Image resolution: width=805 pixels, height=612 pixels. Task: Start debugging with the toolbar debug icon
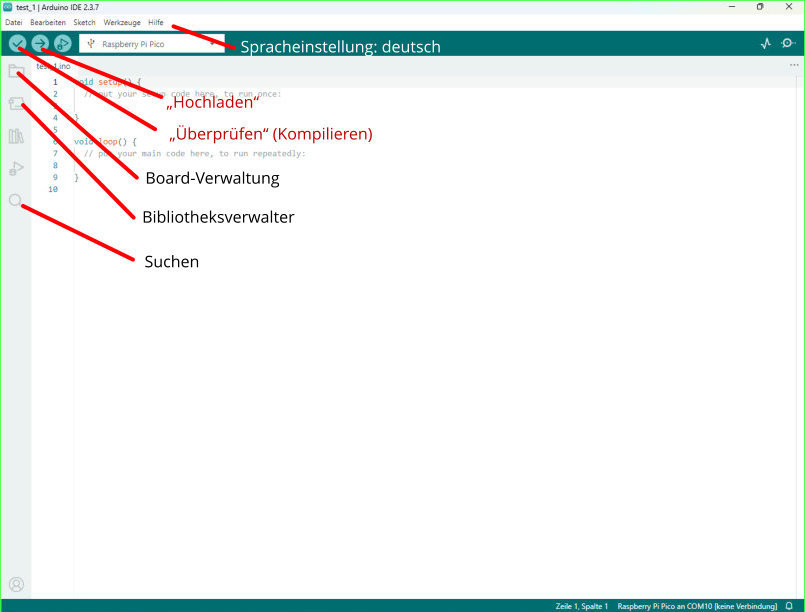[x=63, y=43]
